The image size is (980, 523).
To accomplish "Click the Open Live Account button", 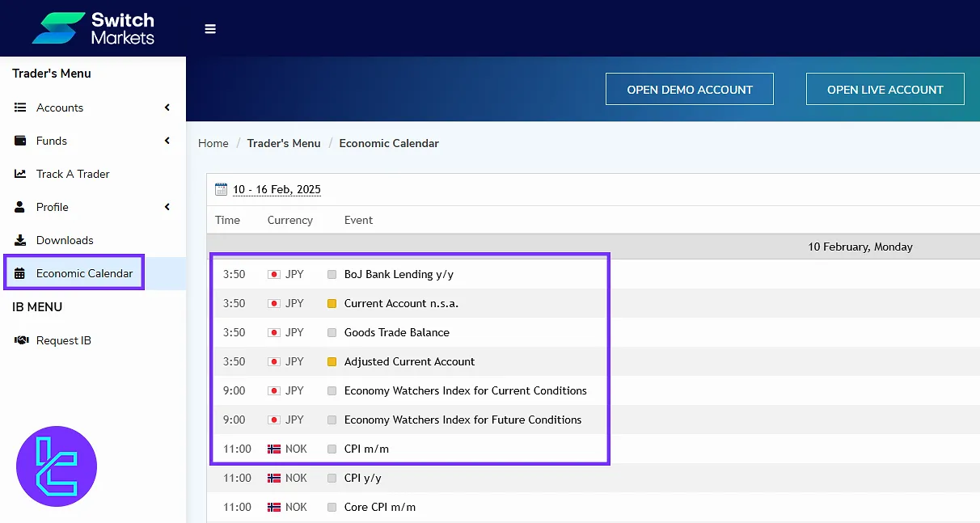I will [885, 89].
